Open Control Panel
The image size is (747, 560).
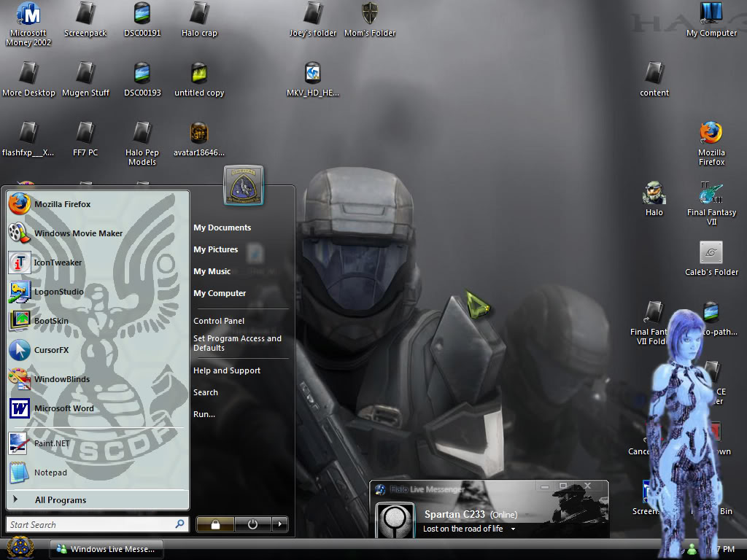click(x=219, y=321)
